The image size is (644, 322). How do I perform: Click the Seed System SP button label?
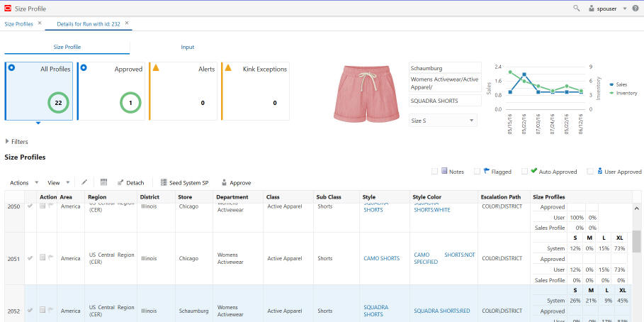click(x=189, y=182)
